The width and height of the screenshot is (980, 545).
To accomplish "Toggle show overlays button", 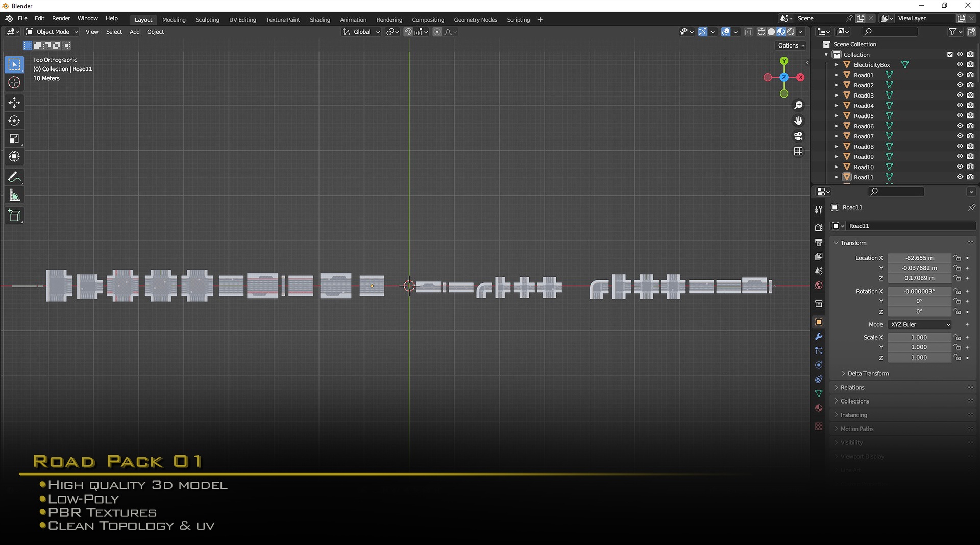I will pyautogui.click(x=726, y=32).
